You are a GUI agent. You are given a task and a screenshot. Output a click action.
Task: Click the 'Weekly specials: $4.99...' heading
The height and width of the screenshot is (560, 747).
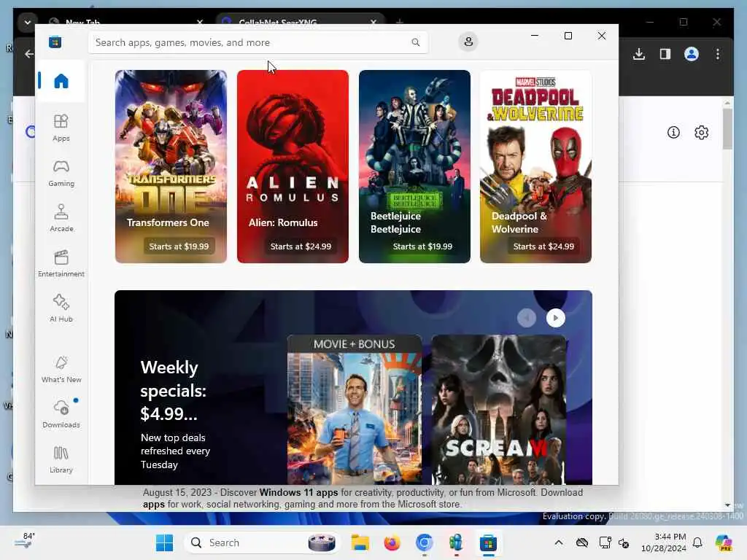click(174, 391)
